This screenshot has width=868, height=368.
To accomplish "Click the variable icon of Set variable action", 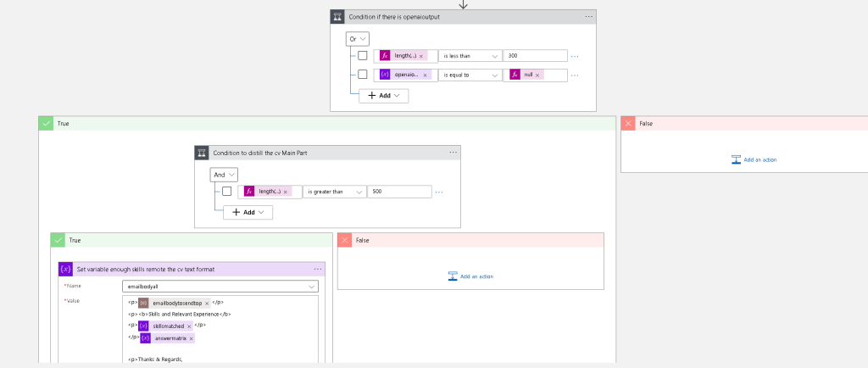I will tap(66, 270).
